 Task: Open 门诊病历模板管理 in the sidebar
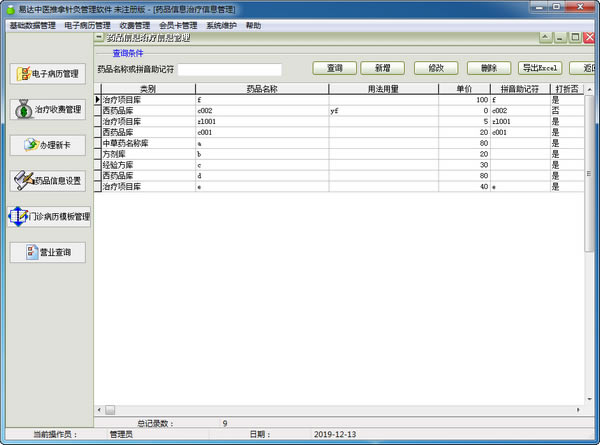tap(48, 216)
